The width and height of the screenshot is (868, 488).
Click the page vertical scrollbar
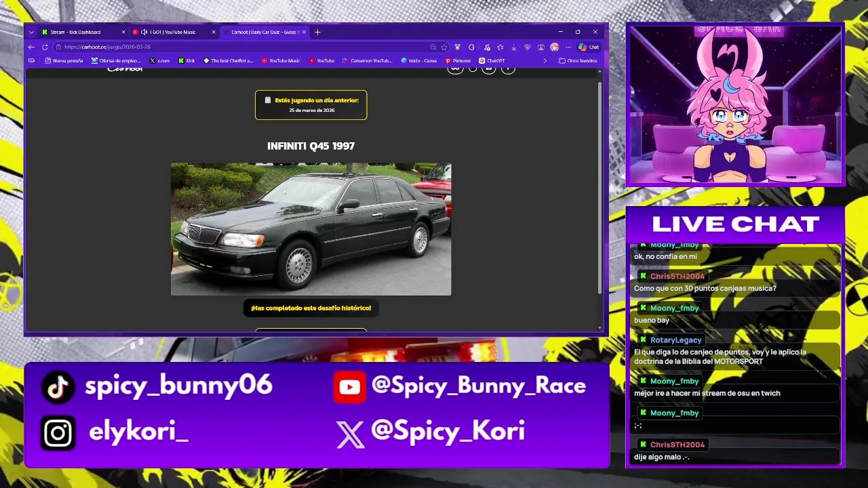599,188
